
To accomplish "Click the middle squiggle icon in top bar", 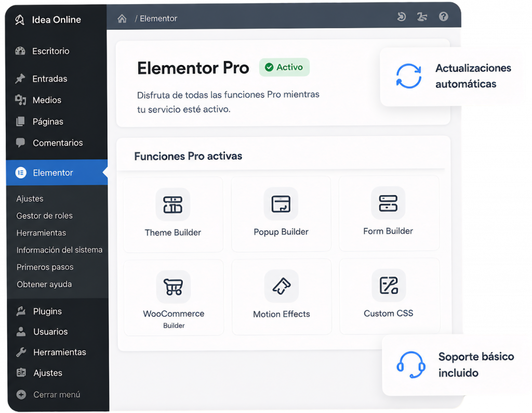I will 422,17.
